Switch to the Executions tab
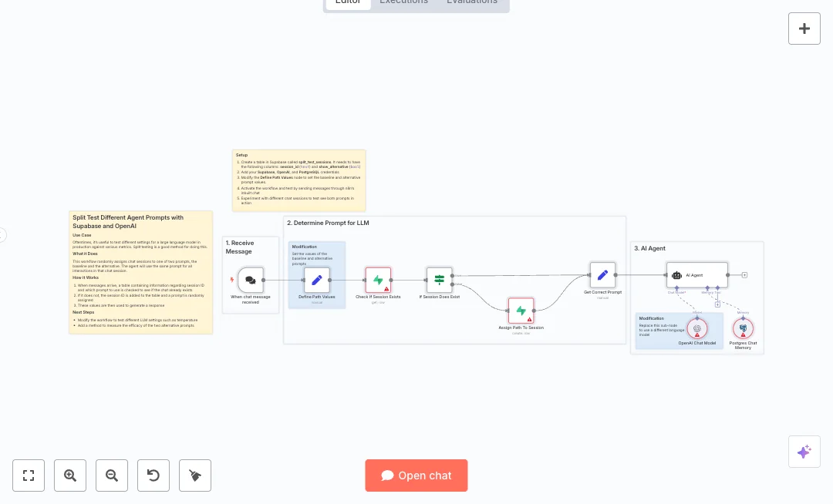833x504 pixels. 403,2
